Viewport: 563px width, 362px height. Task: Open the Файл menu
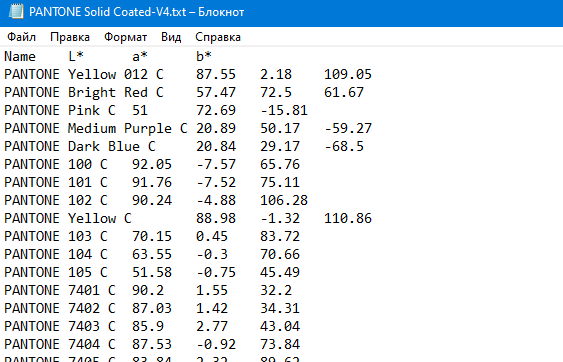coord(22,37)
